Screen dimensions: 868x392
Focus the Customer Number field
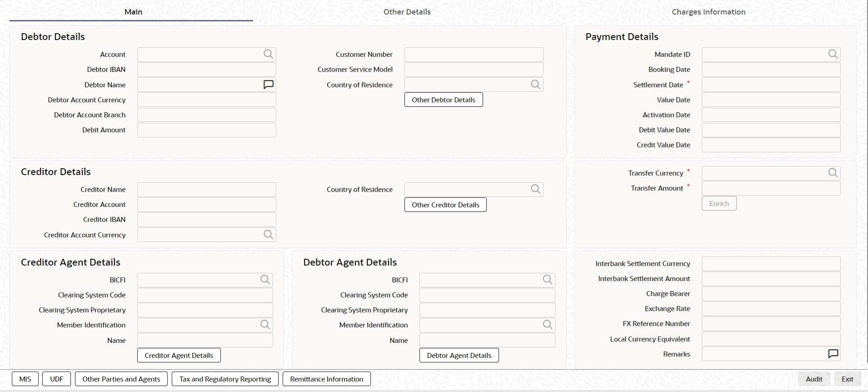click(x=474, y=54)
